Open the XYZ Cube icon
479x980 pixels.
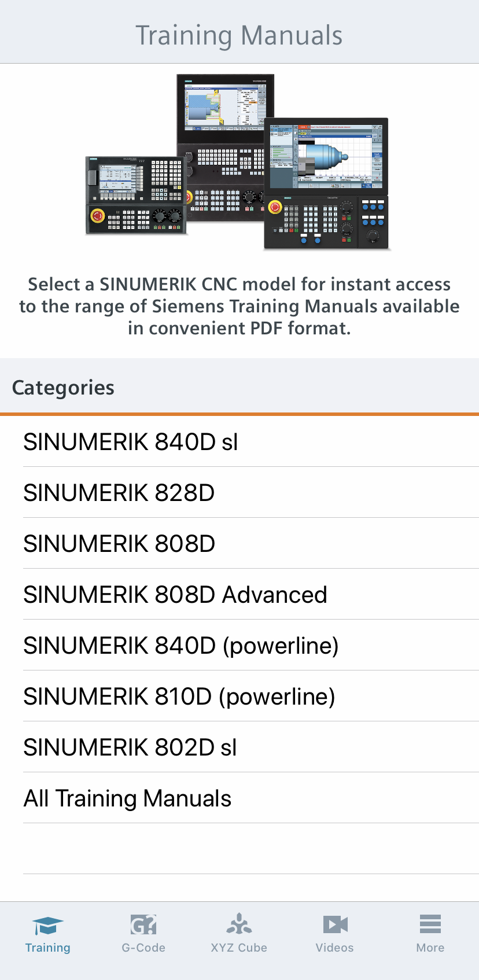(239, 924)
